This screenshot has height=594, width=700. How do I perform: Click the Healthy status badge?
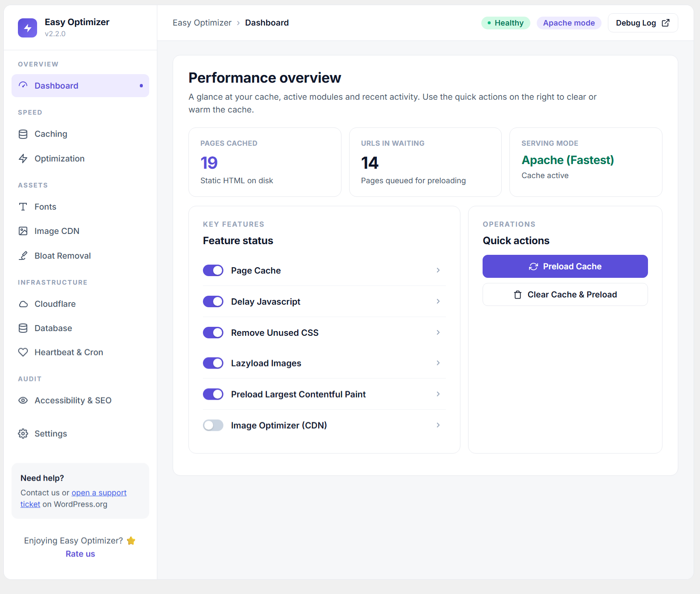(x=506, y=23)
